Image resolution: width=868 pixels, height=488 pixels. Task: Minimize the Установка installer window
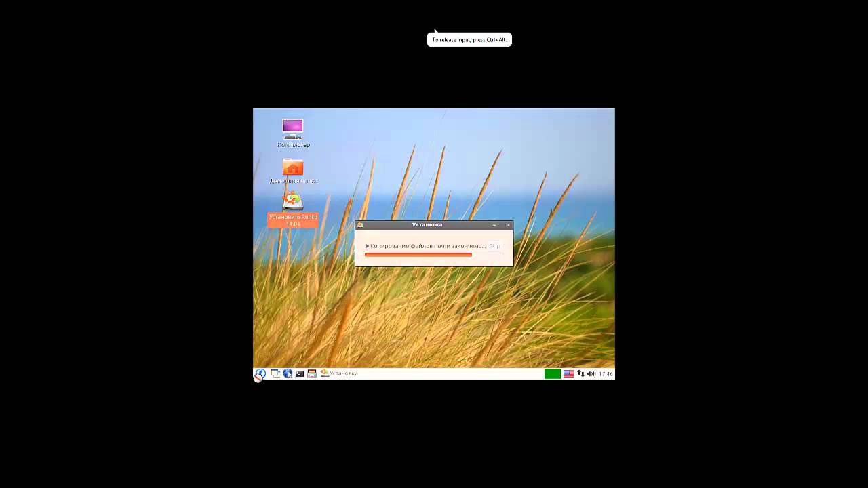tap(494, 225)
